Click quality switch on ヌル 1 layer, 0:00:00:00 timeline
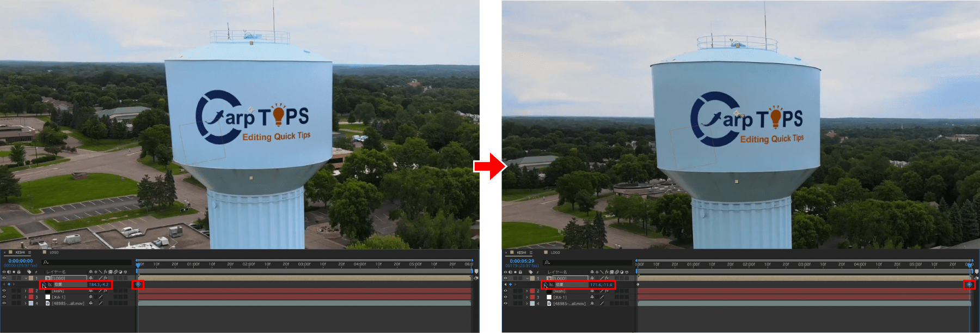Image resolution: width=980 pixels, height=333 pixels. [101, 297]
